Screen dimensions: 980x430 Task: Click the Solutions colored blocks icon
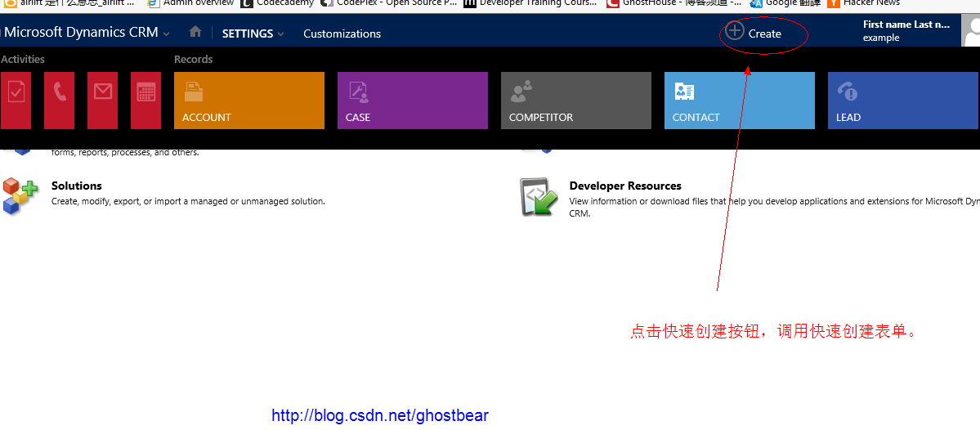click(20, 195)
